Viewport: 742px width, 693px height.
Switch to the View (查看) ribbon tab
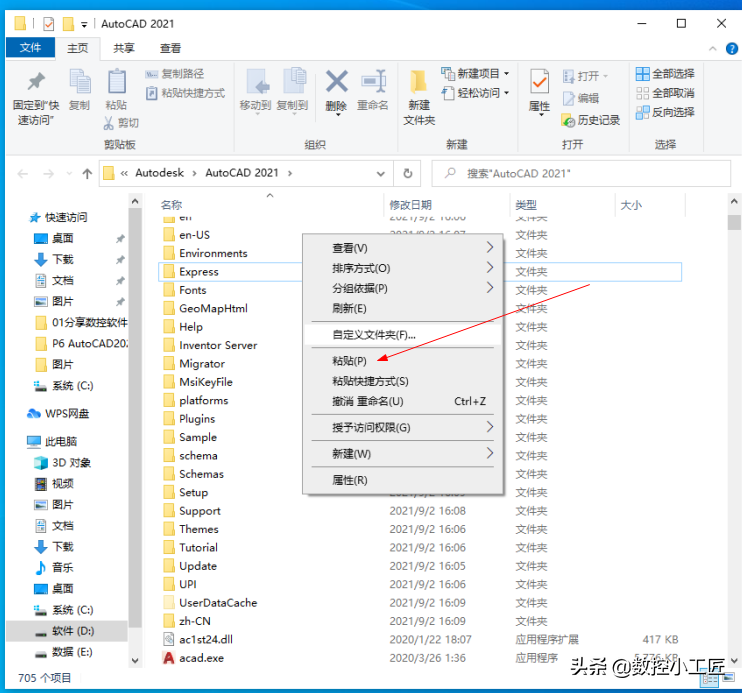tap(170, 48)
